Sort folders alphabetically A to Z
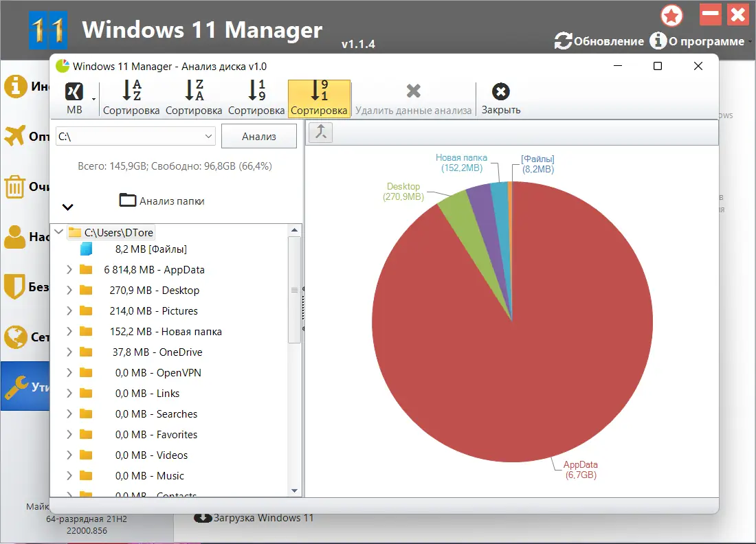Image resolution: width=756 pixels, height=544 pixels. click(131, 98)
